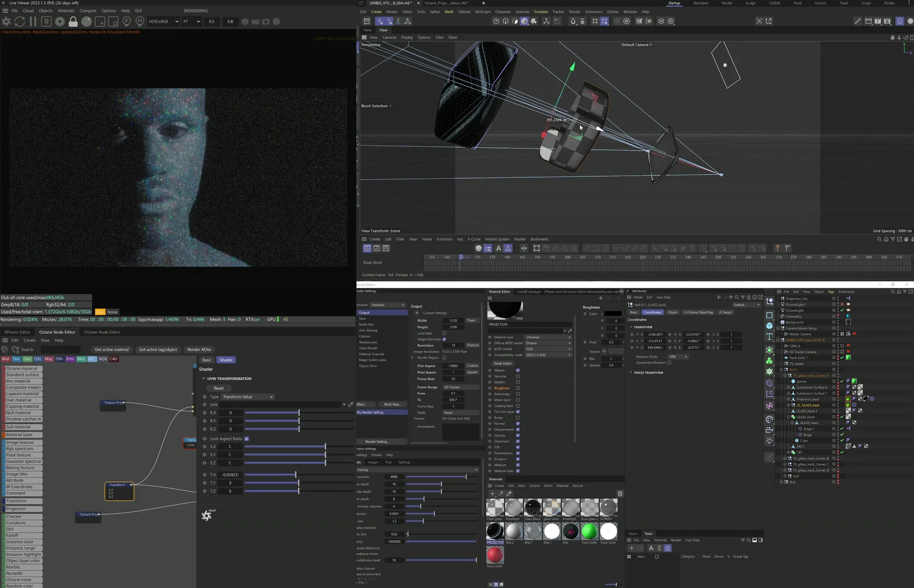The width and height of the screenshot is (914, 588).
Task: Open Rotation Order HPB dropdown
Action: tap(678, 357)
